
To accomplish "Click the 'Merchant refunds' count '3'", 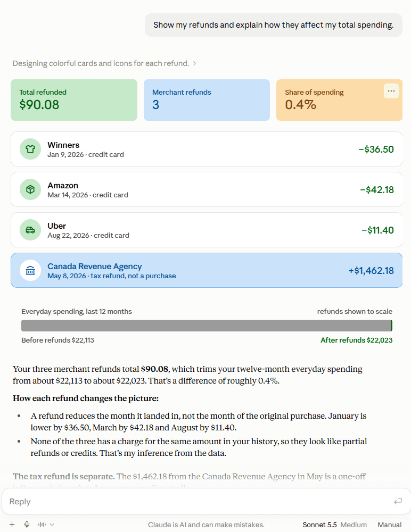I will pos(155,105).
